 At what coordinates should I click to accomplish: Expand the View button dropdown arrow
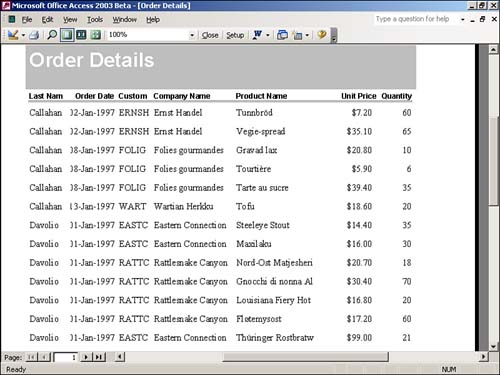pos(23,35)
